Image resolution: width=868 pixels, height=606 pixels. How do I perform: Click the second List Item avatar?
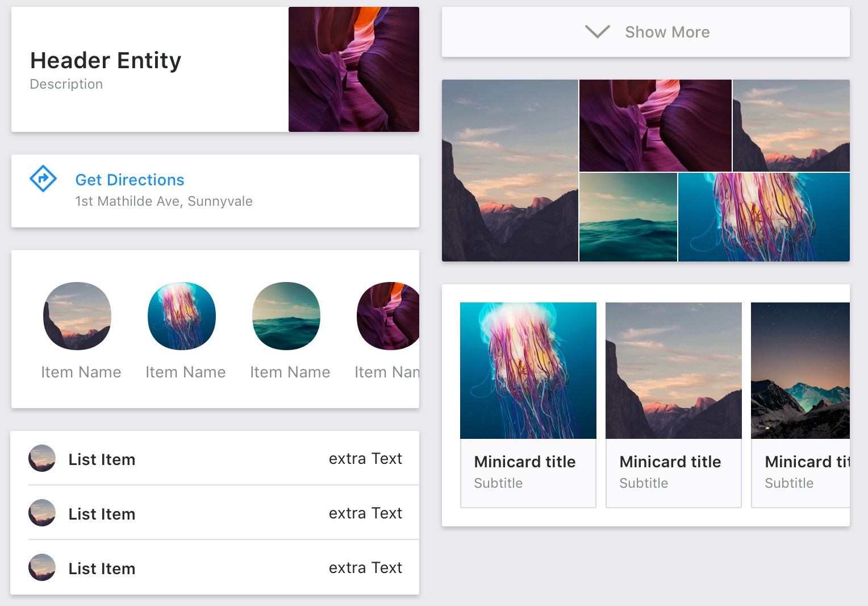coord(42,513)
